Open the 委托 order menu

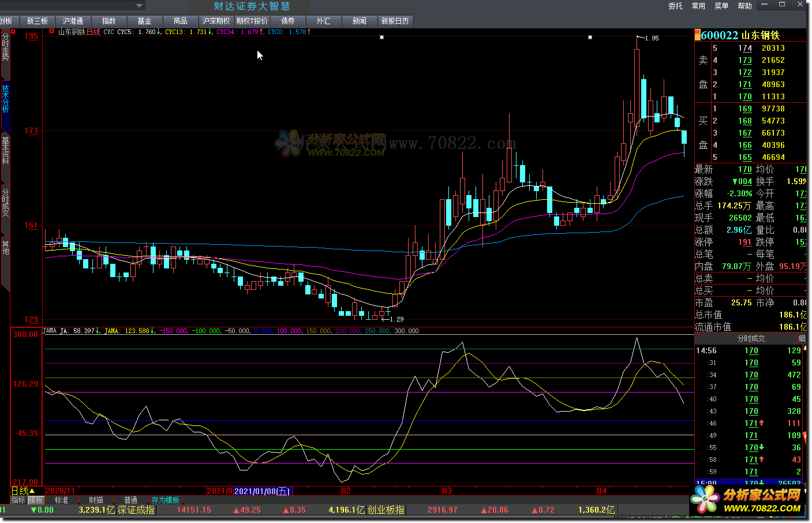click(676, 6)
